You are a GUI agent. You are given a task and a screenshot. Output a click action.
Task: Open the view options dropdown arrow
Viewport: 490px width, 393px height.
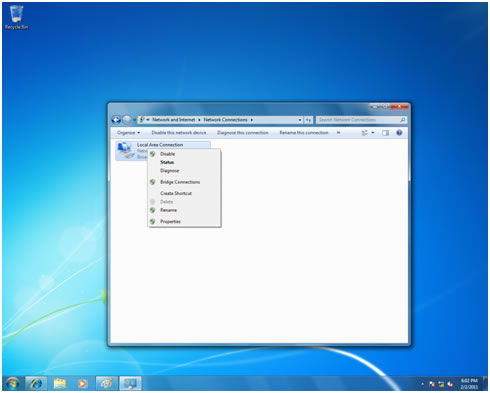[x=373, y=133]
